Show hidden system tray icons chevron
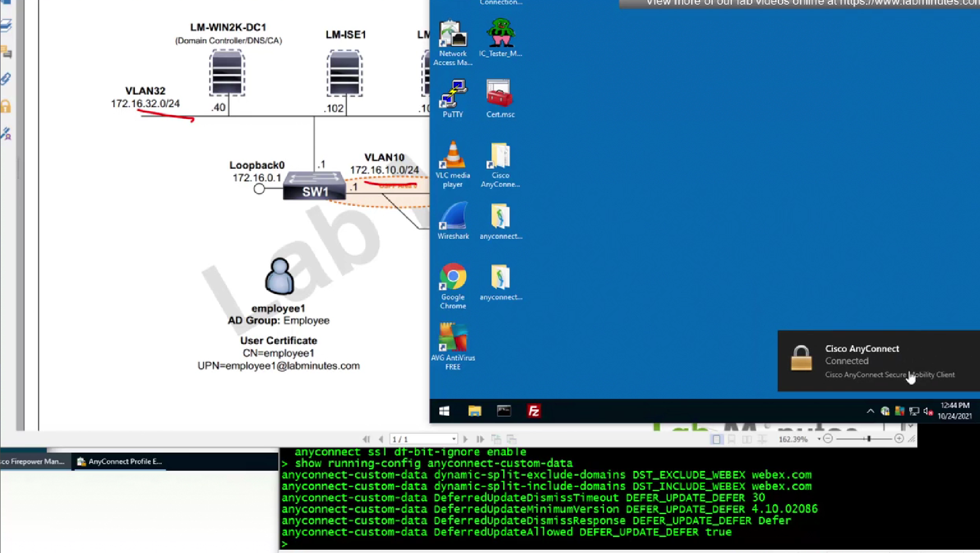 coord(870,411)
